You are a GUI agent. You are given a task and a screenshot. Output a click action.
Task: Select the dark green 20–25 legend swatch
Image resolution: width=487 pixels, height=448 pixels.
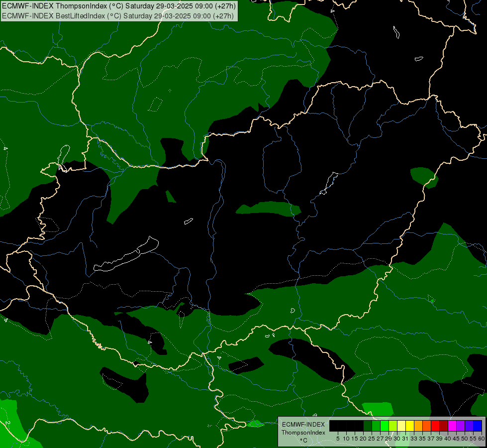[368, 426]
